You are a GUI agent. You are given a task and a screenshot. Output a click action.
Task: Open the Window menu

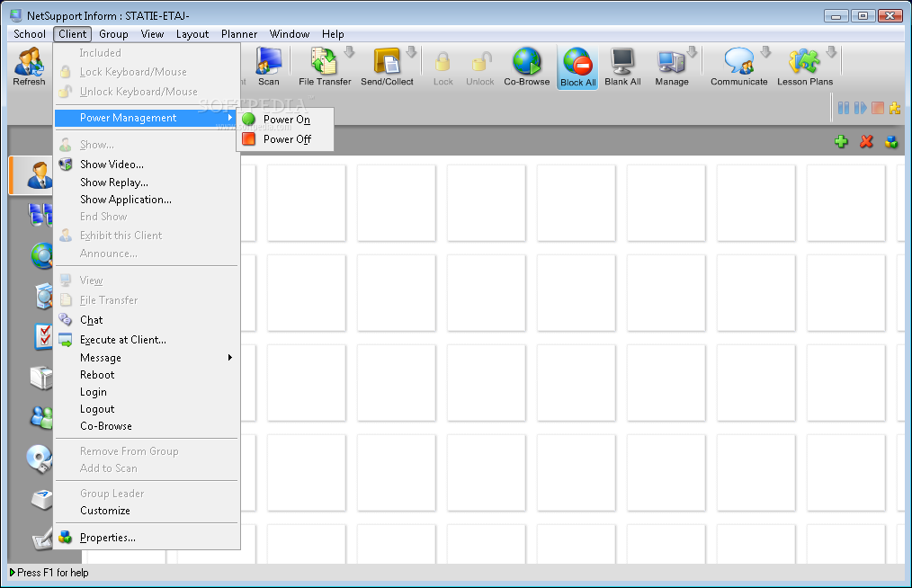coord(290,34)
